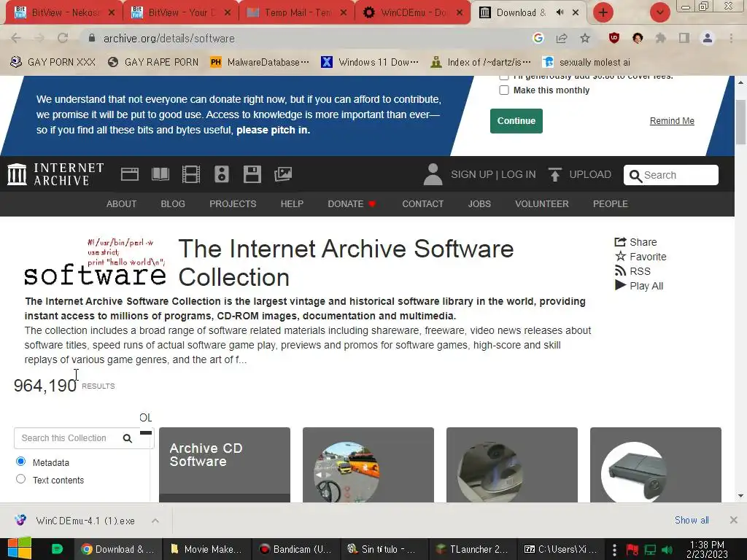The width and height of the screenshot is (747, 560).
Task: Click the Play All link
Action: click(x=639, y=286)
